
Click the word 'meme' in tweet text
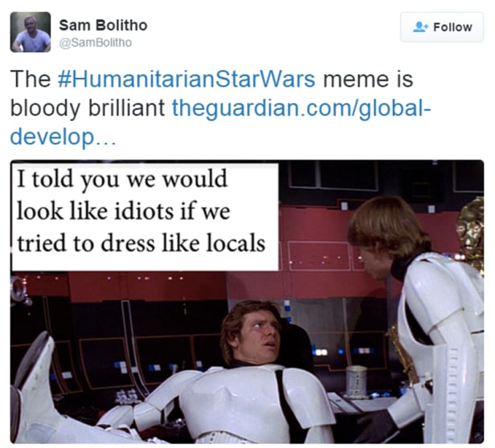click(352, 79)
